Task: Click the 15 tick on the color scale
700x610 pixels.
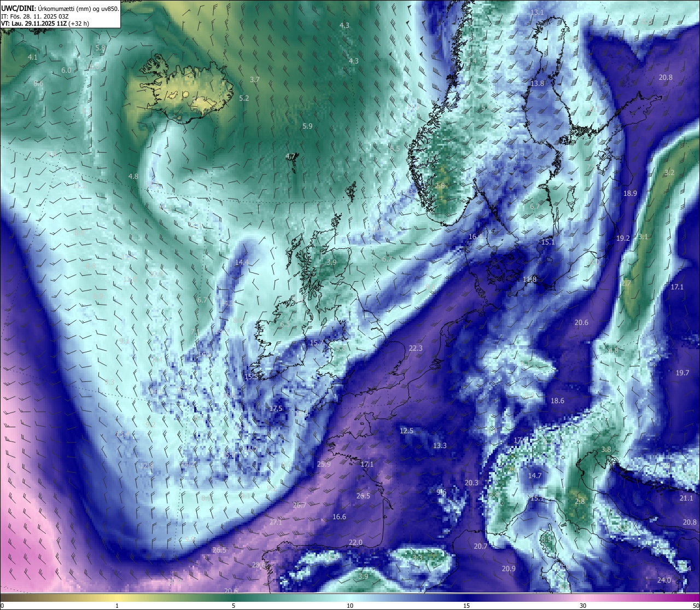Action: (x=466, y=606)
